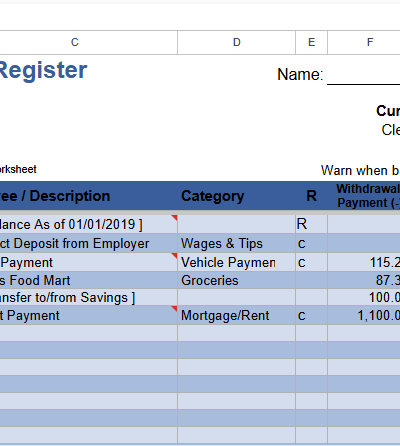This screenshot has width=400, height=446.
Task: Click the 'Category' column heading
Action: tap(213, 196)
